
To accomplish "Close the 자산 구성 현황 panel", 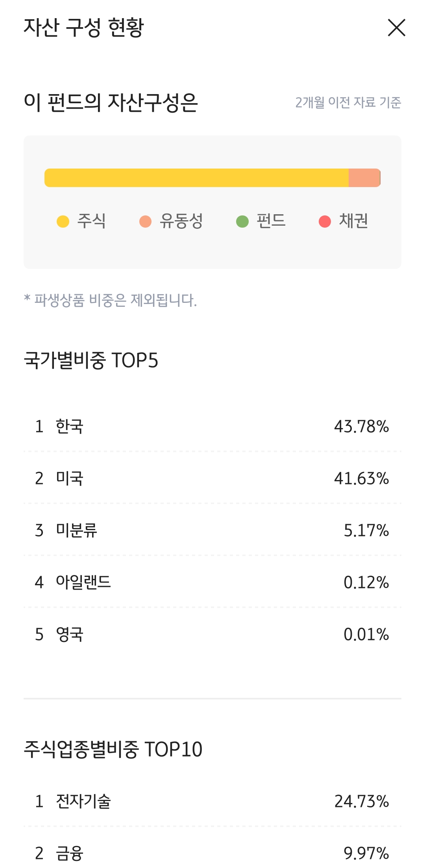I will pyautogui.click(x=396, y=28).
